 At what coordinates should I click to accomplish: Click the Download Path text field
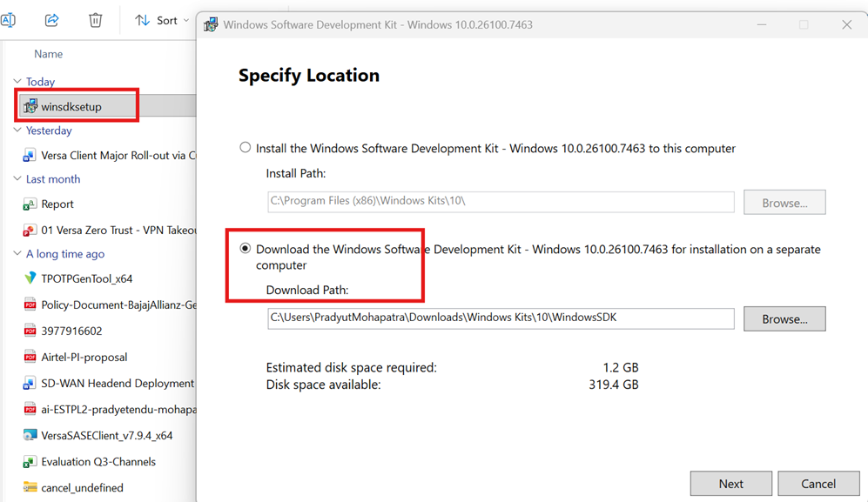(x=501, y=318)
